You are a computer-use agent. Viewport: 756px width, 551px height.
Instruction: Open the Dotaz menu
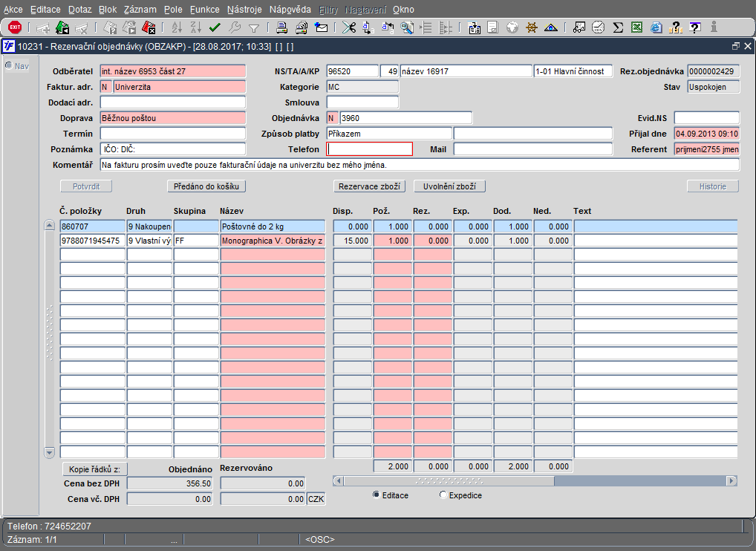point(79,9)
